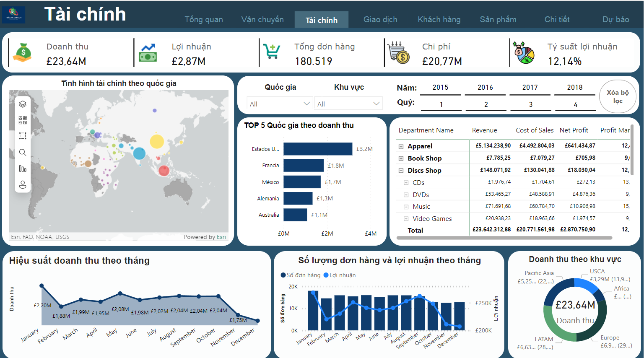Screen dimensions: 644x358
Task: Open the map layers list icon
Action: [x=23, y=104]
